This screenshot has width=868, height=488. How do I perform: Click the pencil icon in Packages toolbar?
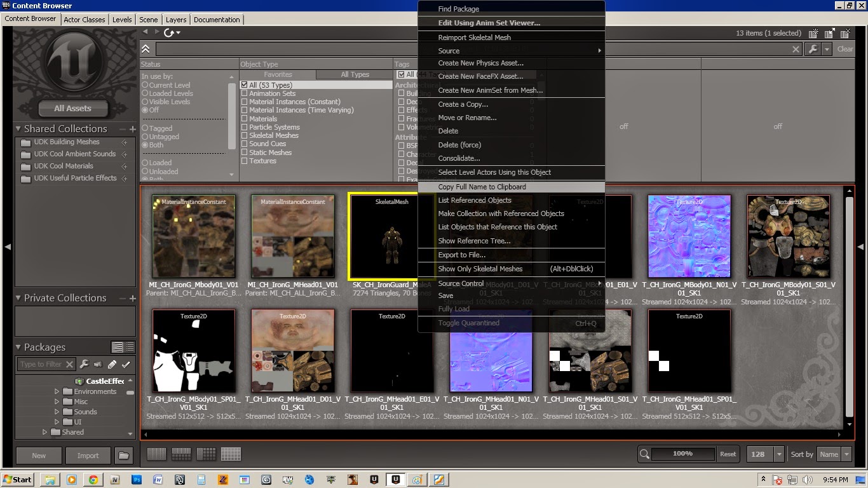pos(112,364)
